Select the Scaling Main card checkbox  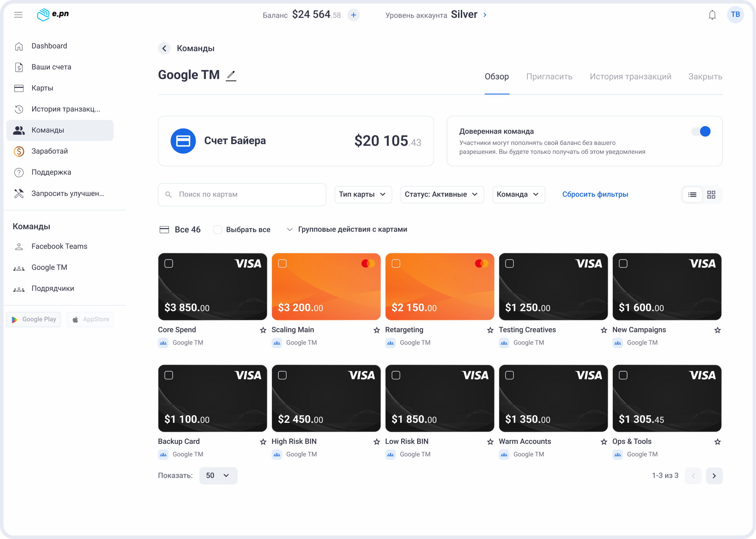coord(282,264)
